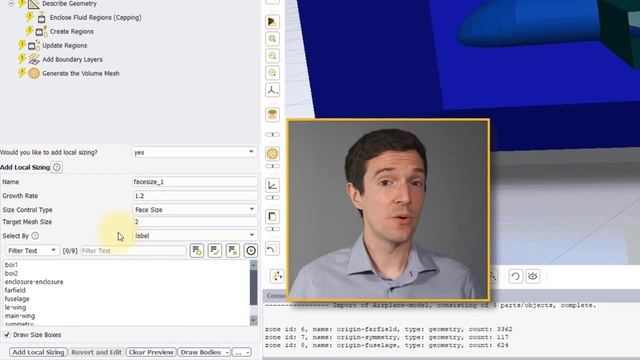The image size is (640, 360).
Task: Click the label list scrollbar up arrow
Action: (x=253, y=265)
